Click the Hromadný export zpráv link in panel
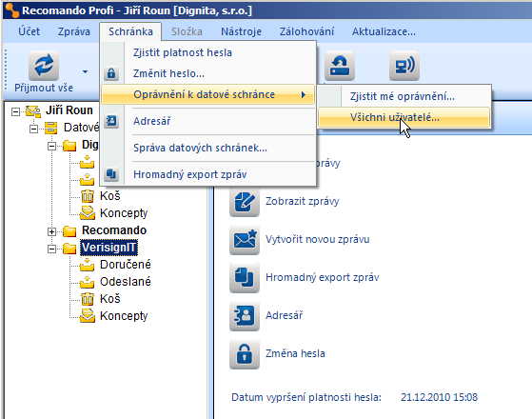 coord(322,277)
